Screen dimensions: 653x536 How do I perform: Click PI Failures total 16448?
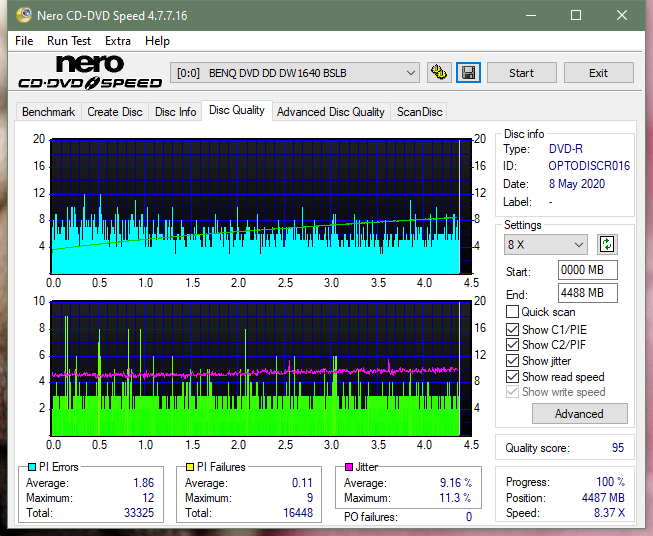[298, 512]
